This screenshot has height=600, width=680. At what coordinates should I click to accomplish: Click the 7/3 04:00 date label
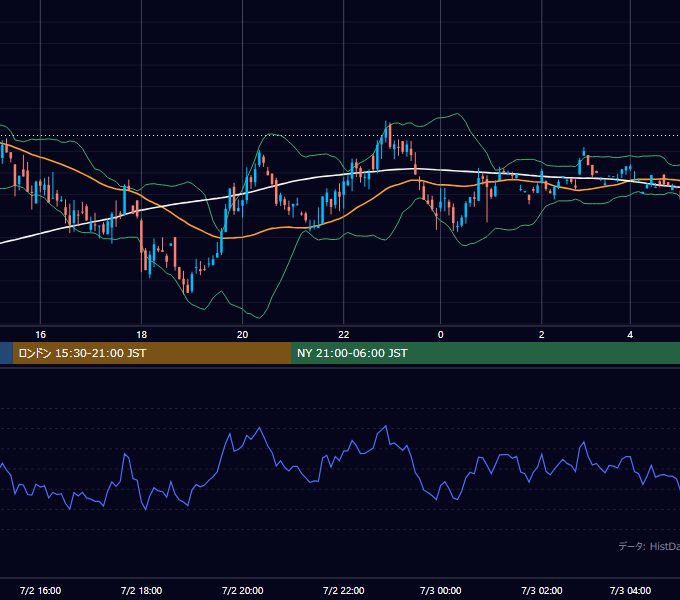pyautogui.click(x=630, y=590)
